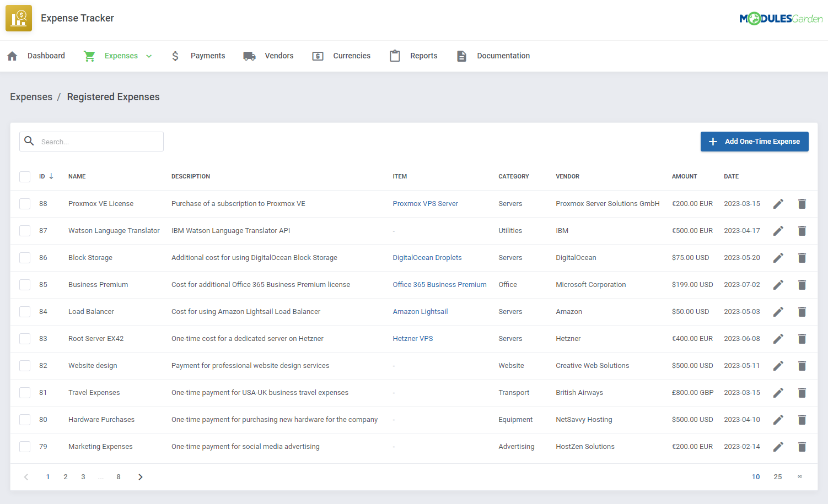Select all expenses with header checkbox

coord(25,177)
